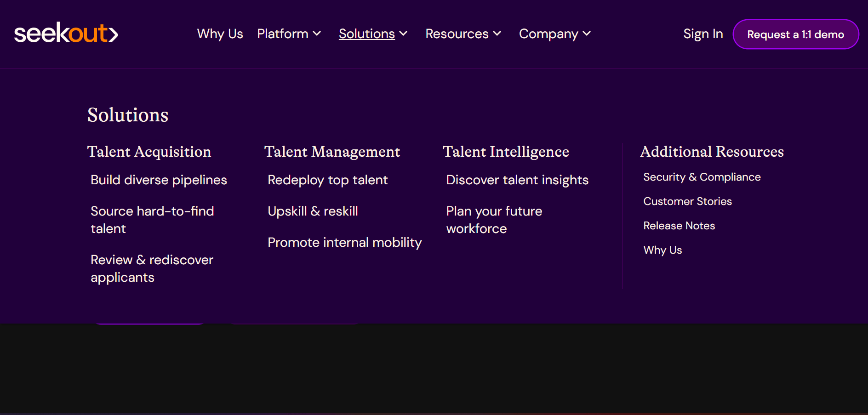Open Source hard-to-find talent
Screen dimensions: 868x415
tap(152, 220)
